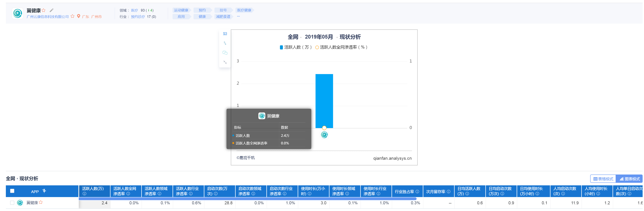Click the 28.8 启动次数 cell

[x=220, y=203]
